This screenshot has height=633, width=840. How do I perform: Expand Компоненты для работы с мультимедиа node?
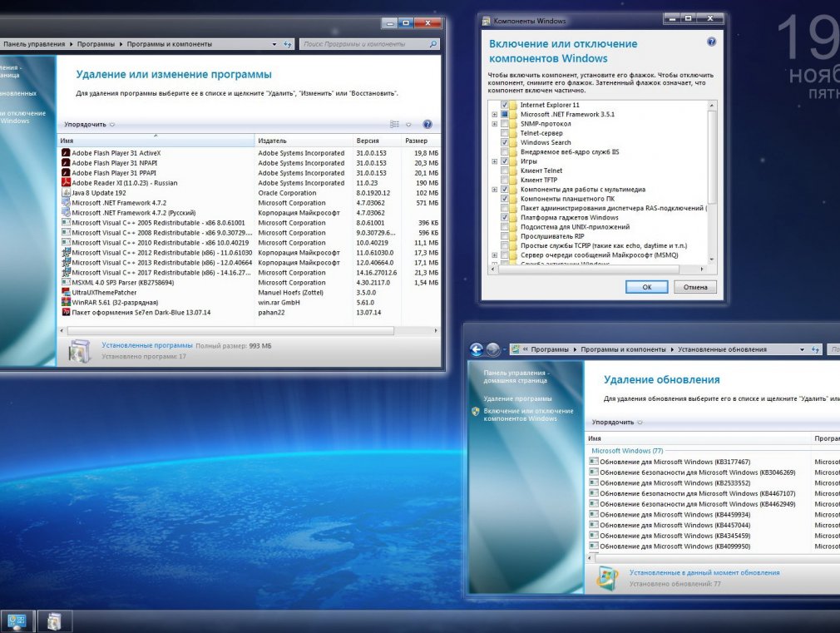pos(495,189)
